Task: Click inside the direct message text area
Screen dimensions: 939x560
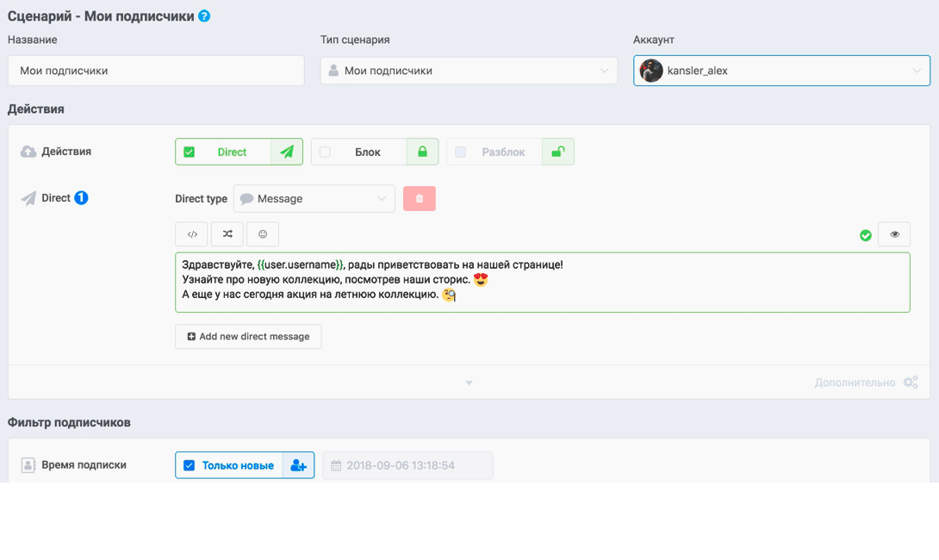Action: (543, 282)
